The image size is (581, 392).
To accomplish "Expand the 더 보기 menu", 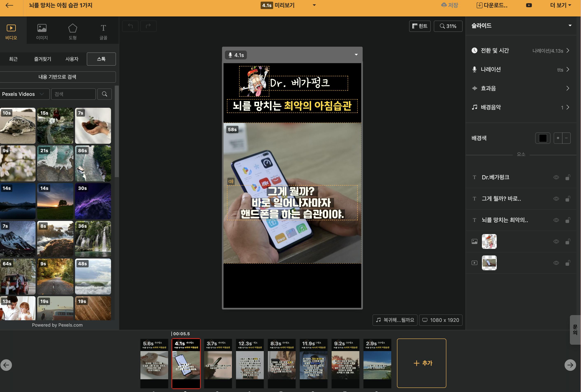I will point(560,5).
